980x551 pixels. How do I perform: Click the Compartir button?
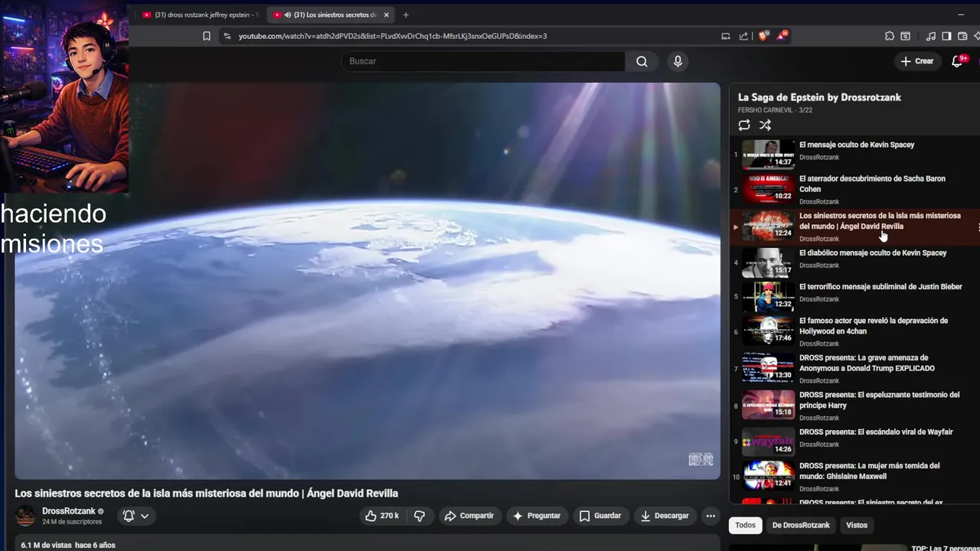point(470,516)
